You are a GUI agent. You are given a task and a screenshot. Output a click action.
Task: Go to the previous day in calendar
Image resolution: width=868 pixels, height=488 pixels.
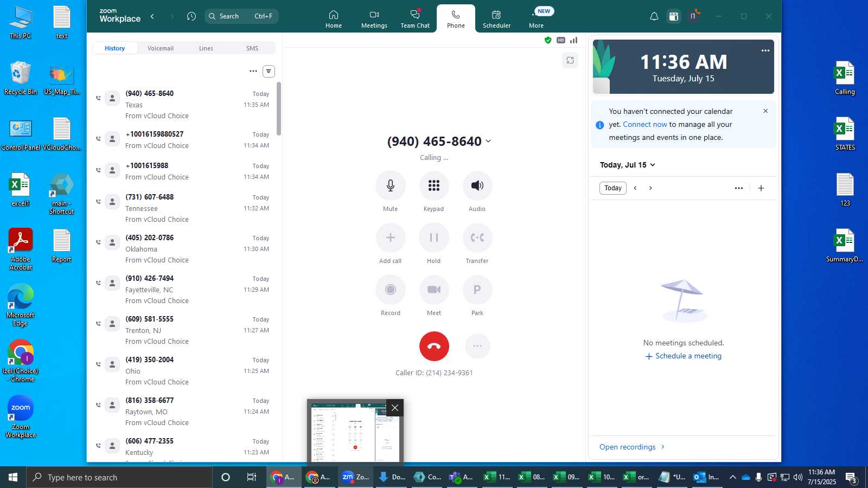[635, 188]
